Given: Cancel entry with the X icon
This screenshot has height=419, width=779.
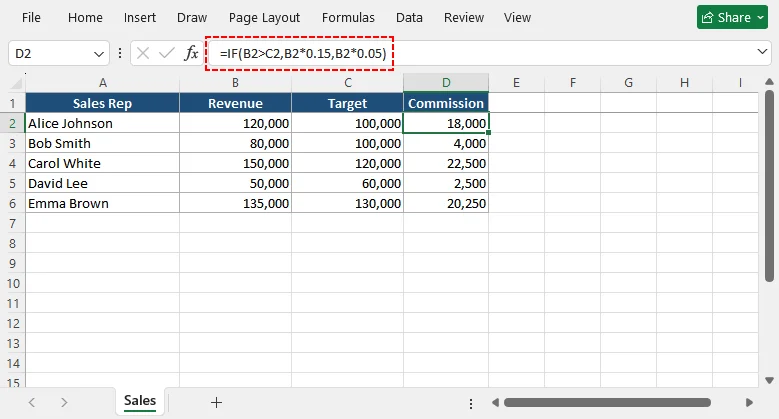Looking at the screenshot, I should tap(143, 53).
